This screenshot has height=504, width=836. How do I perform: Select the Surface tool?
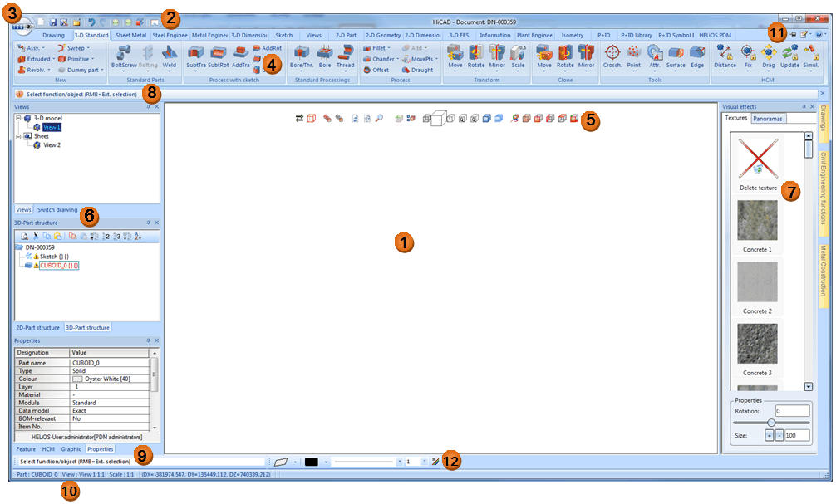pos(676,56)
